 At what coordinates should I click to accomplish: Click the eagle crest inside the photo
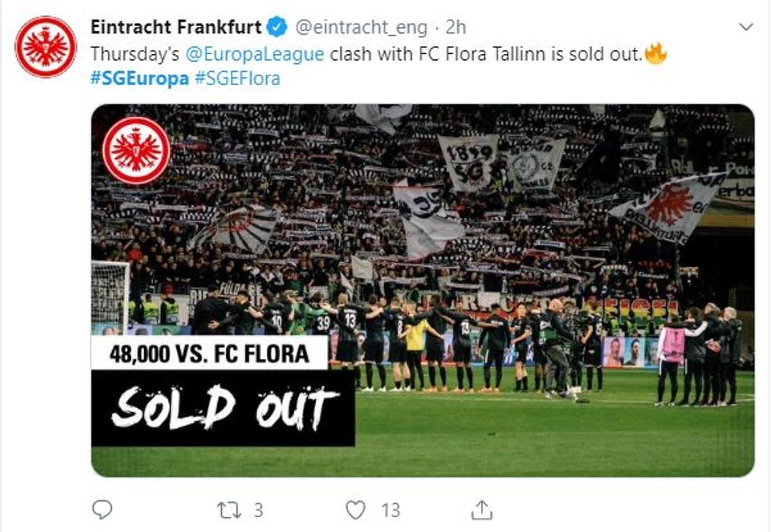point(136,150)
